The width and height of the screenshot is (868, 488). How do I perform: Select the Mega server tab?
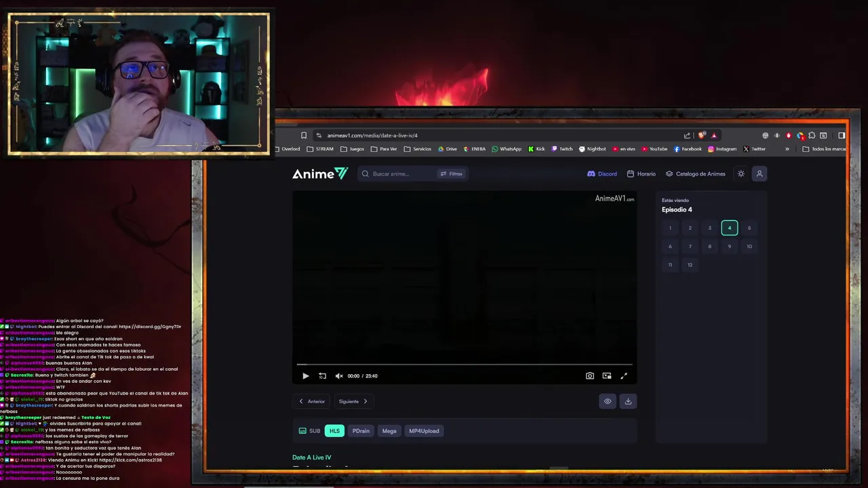pyautogui.click(x=389, y=430)
